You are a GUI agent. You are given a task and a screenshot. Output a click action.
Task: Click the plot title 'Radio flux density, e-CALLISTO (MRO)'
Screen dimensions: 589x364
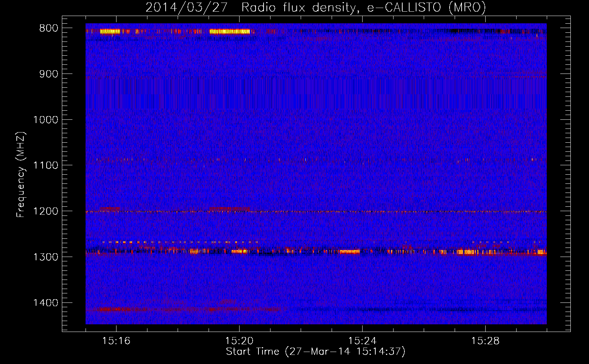pyautogui.click(x=364, y=7)
